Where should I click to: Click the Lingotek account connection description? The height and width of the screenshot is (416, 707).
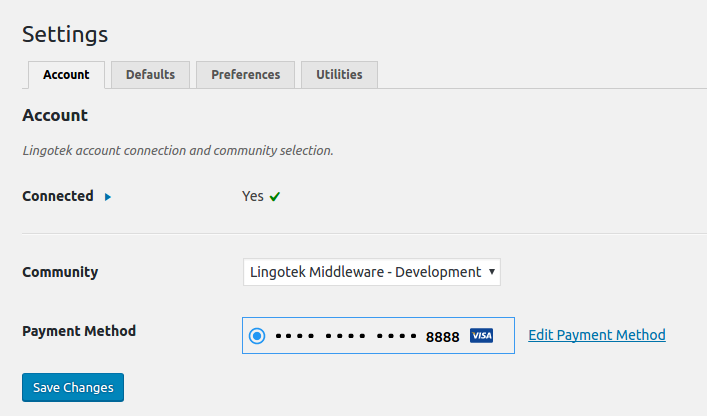point(177,151)
